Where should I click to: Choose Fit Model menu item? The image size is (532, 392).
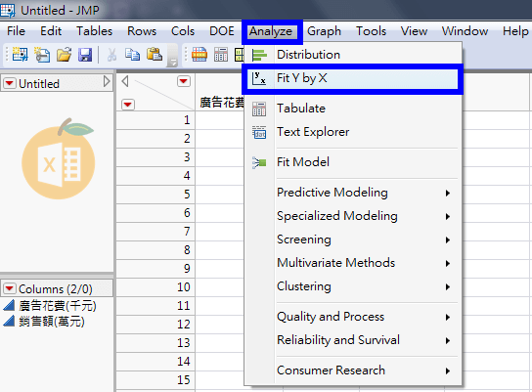coord(353,162)
